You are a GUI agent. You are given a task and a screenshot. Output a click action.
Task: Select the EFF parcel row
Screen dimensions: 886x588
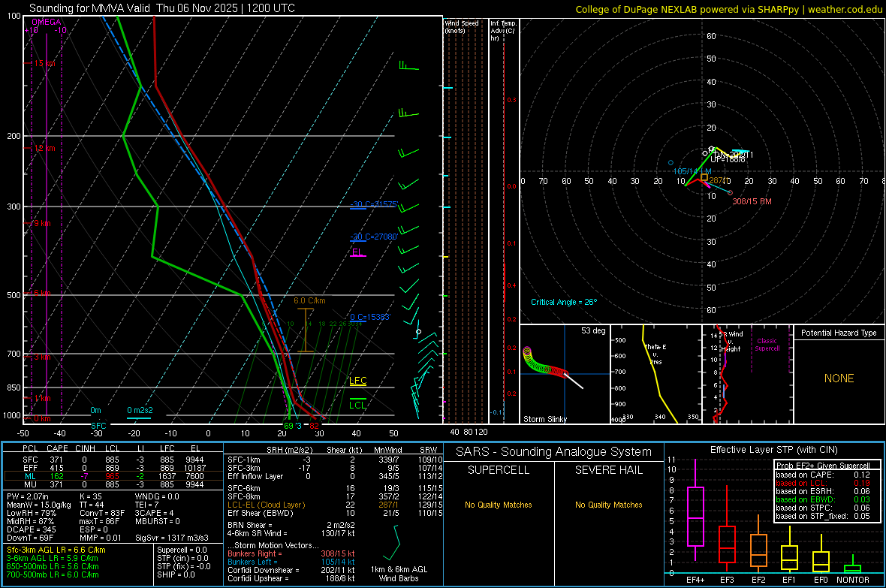[x=113, y=468]
